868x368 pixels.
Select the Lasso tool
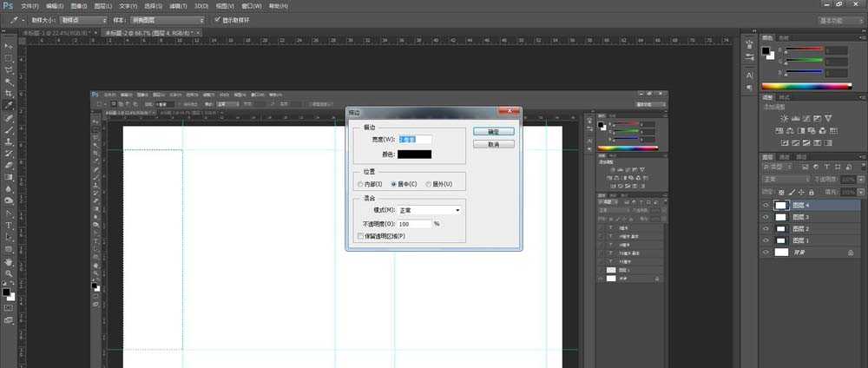click(x=10, y=70)
